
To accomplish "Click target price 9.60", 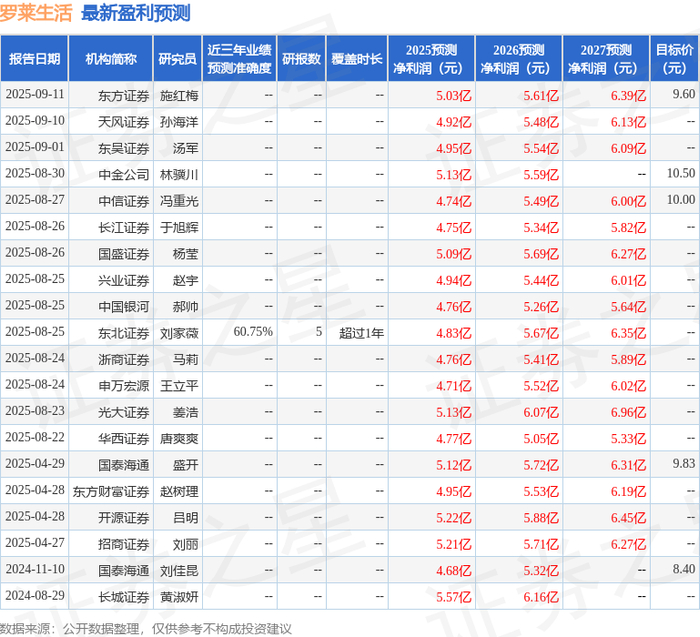I will (683, 94).
